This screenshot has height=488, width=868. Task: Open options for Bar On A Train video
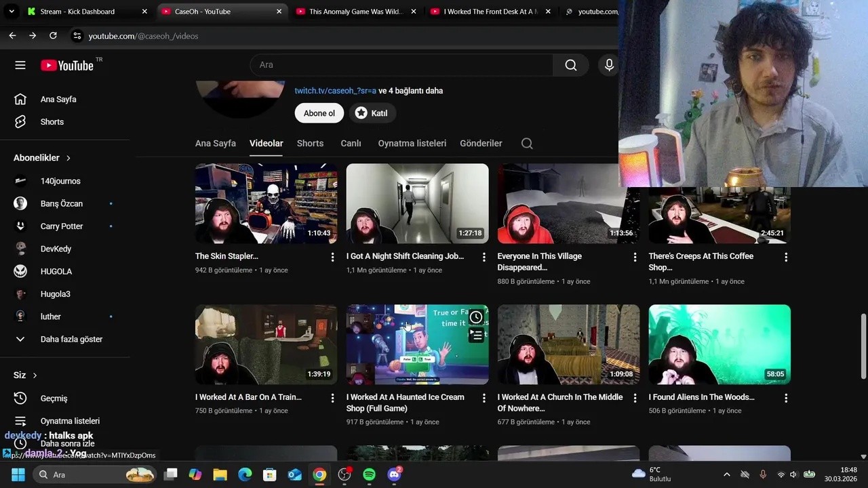pyautogui.click(x=332, y=398)
